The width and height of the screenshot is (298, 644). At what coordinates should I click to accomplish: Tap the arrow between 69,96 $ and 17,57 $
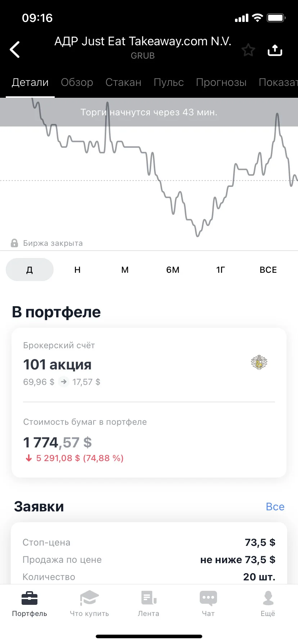(x=64, y=382)
